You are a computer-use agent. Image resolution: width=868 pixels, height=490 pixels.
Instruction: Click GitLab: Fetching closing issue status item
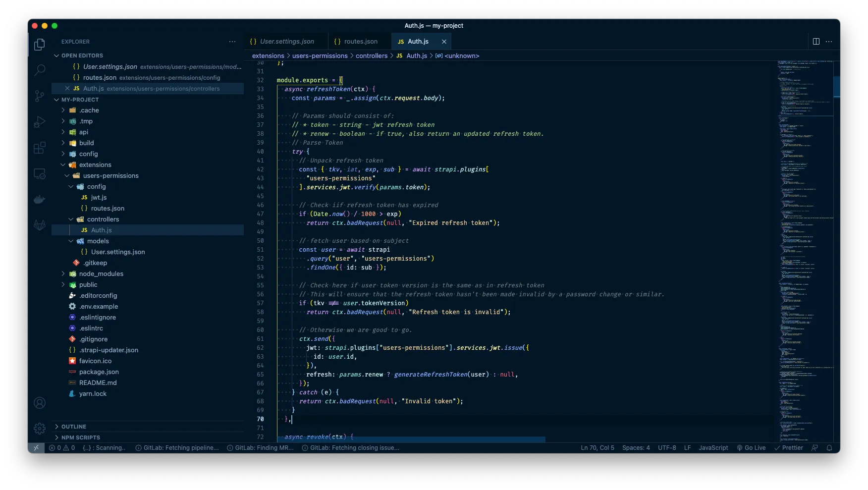tap(351, 448)
